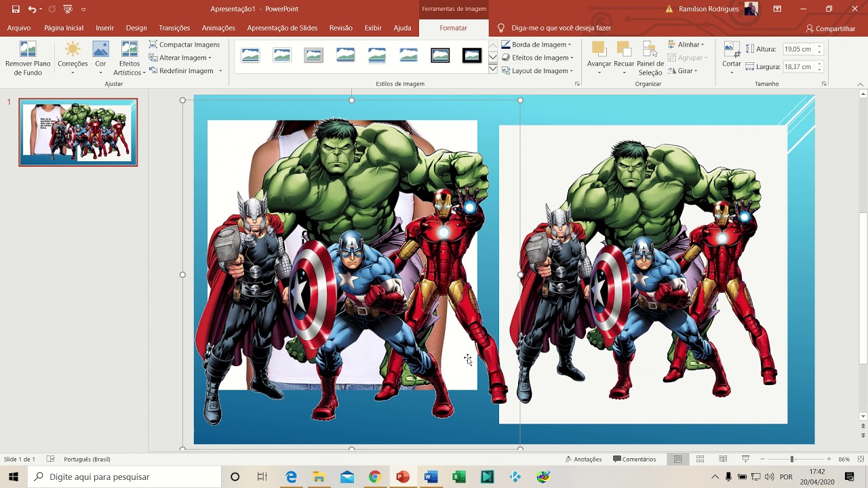Viewport: 868px width, 488px height.
Task: Click Redefinir Imagem button
Action: [x=181, y=70]
